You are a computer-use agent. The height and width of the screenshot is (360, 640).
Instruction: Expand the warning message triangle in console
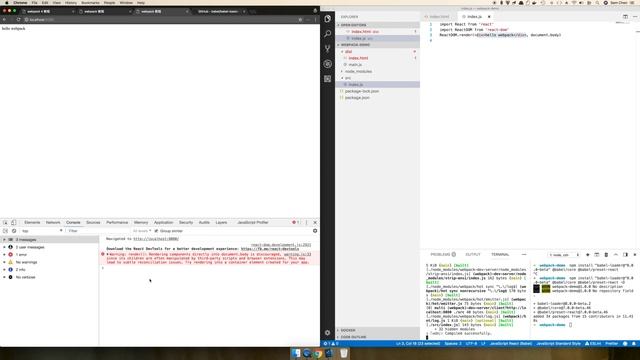pyautogui.click(x=108, y=254)
